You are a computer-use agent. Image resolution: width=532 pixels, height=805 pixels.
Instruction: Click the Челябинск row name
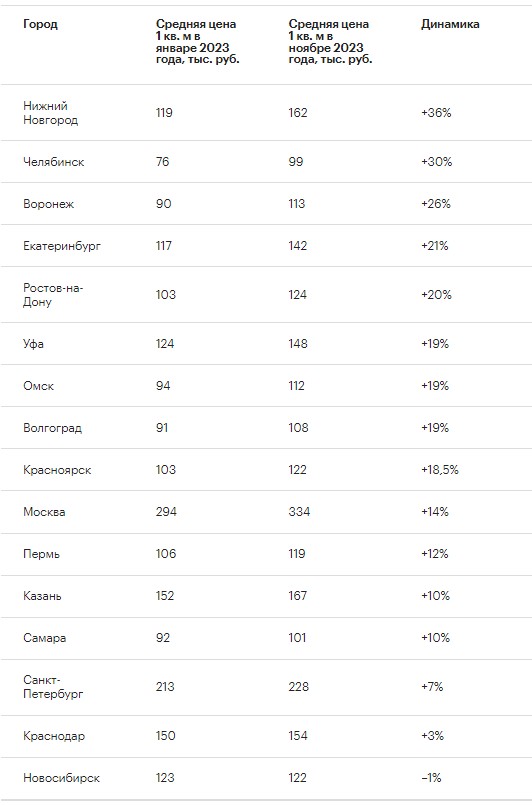point(53,162)
